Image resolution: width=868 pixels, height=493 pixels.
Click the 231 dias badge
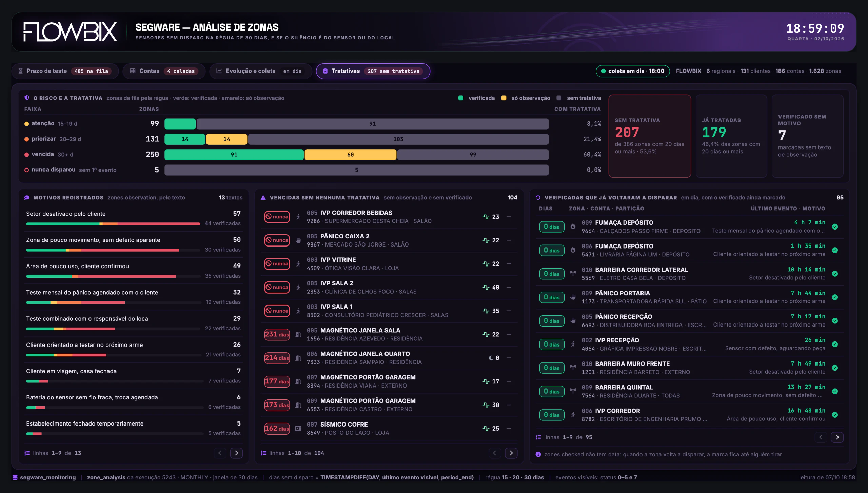point(277,334)
